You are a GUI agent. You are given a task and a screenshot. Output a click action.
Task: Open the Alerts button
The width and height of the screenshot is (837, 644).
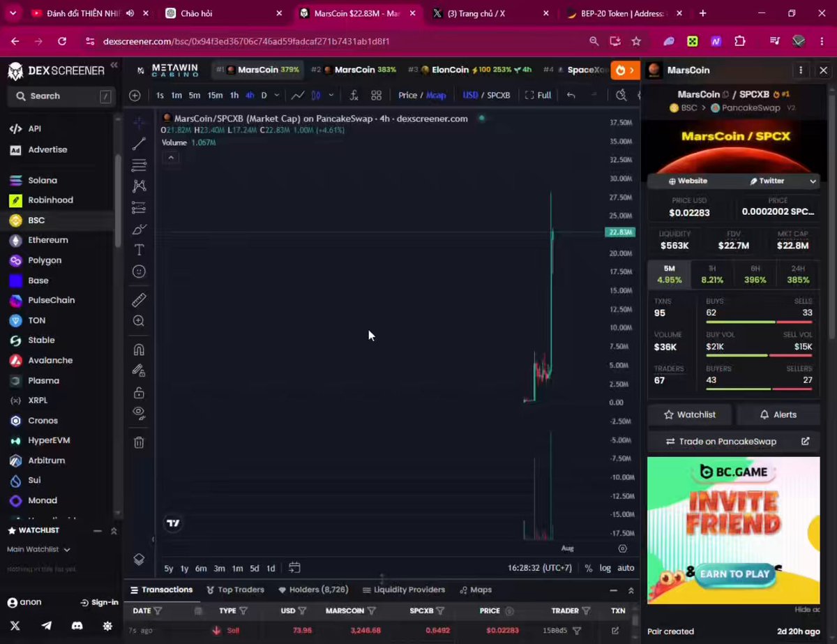(778, 414)
